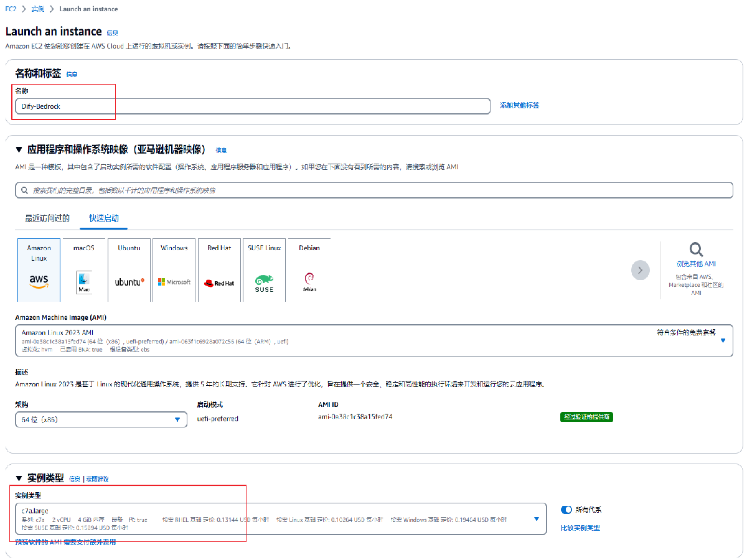Switch to the recently visited tab
This screenshot has width=747, height=560.
(x=47, y=218)
